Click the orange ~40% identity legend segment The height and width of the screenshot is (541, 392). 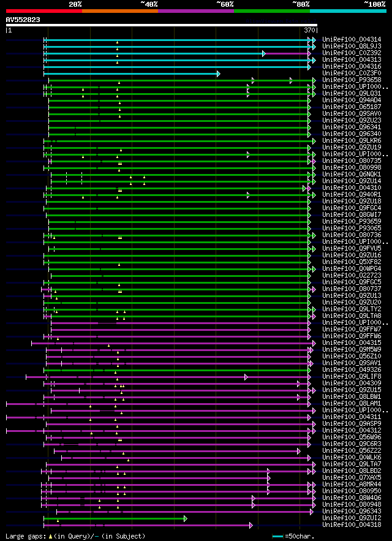point(120,11)
